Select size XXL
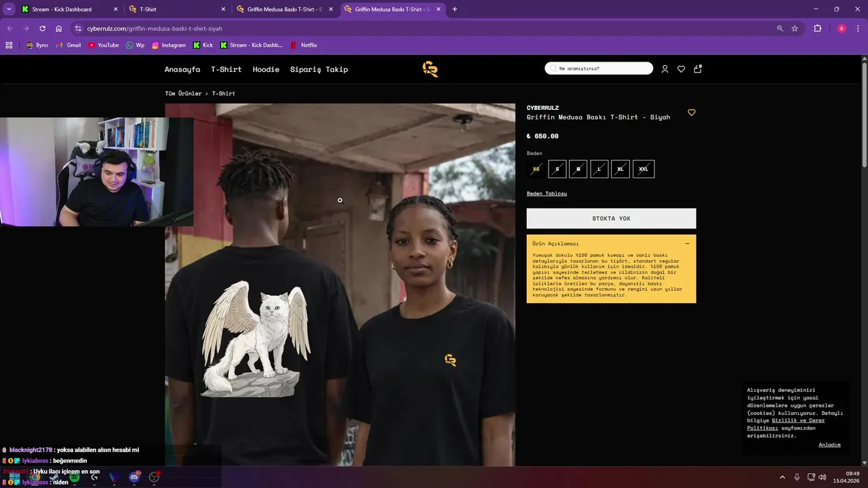 [x=644, y=169]
